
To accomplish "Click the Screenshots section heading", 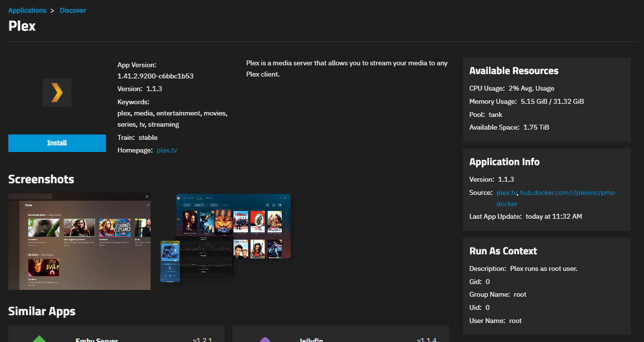I will pyautogui.click(x=41, y=179).
